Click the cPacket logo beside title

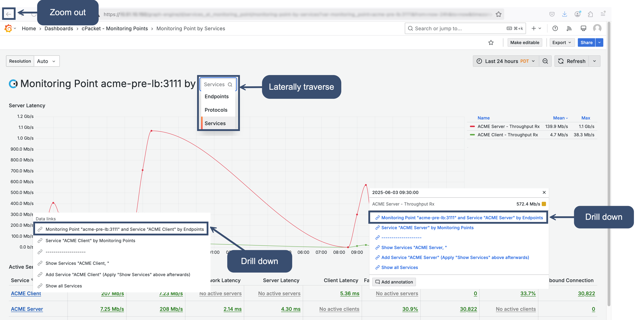(x=13, y=84)
